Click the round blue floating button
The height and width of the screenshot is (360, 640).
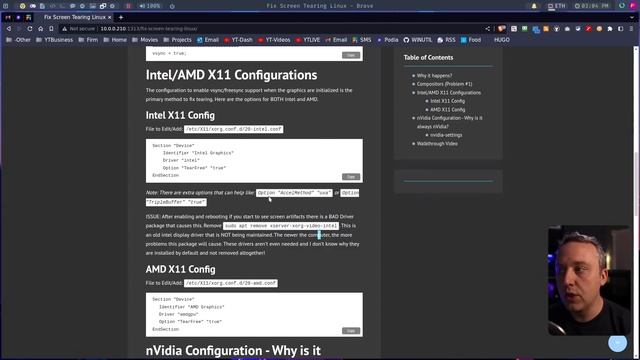(x=618, y=343)
